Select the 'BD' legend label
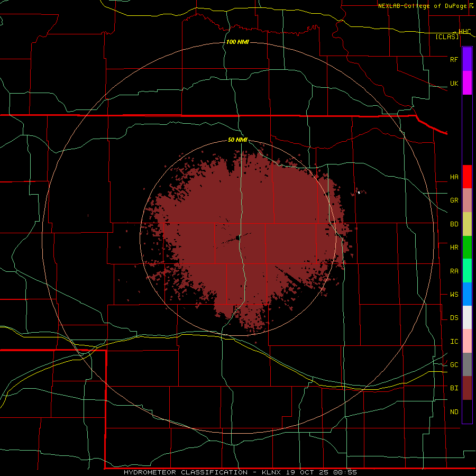The image size is (476, 476). point(454,224)
